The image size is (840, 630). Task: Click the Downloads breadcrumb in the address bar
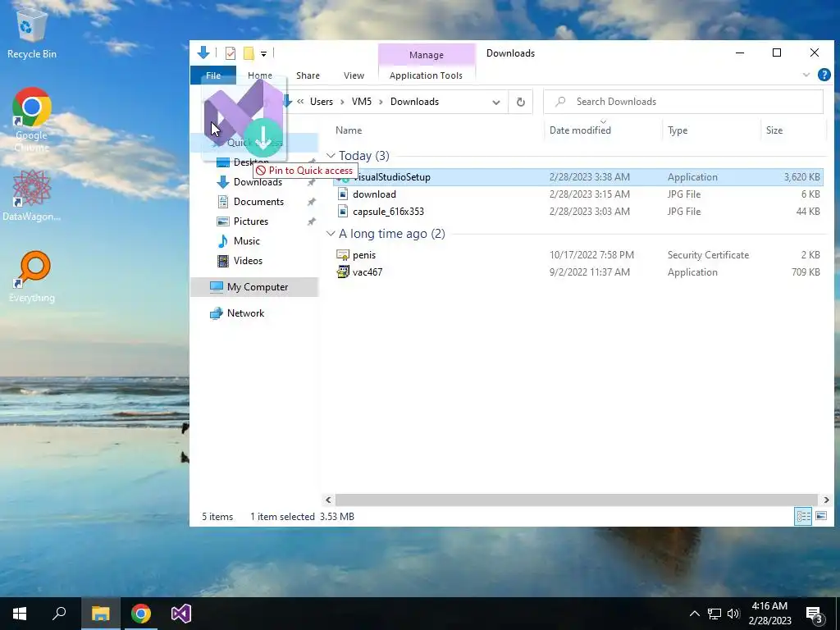click(x=414, y=102)
